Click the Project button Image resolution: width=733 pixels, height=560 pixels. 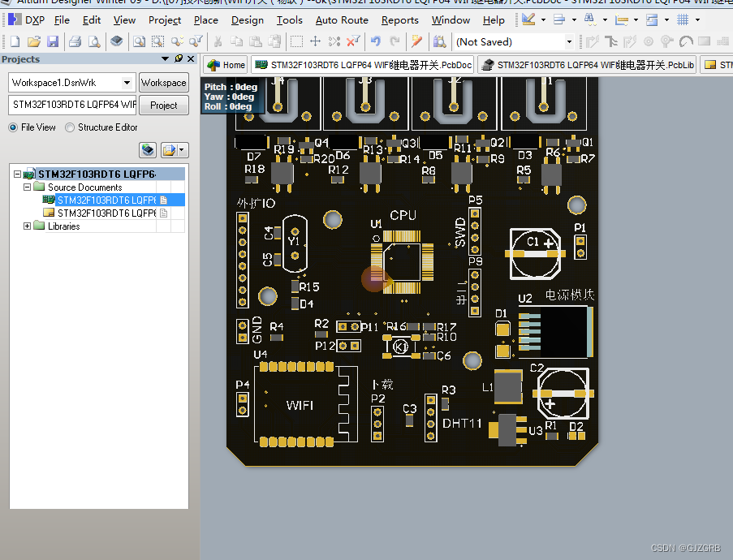point(164,106)
